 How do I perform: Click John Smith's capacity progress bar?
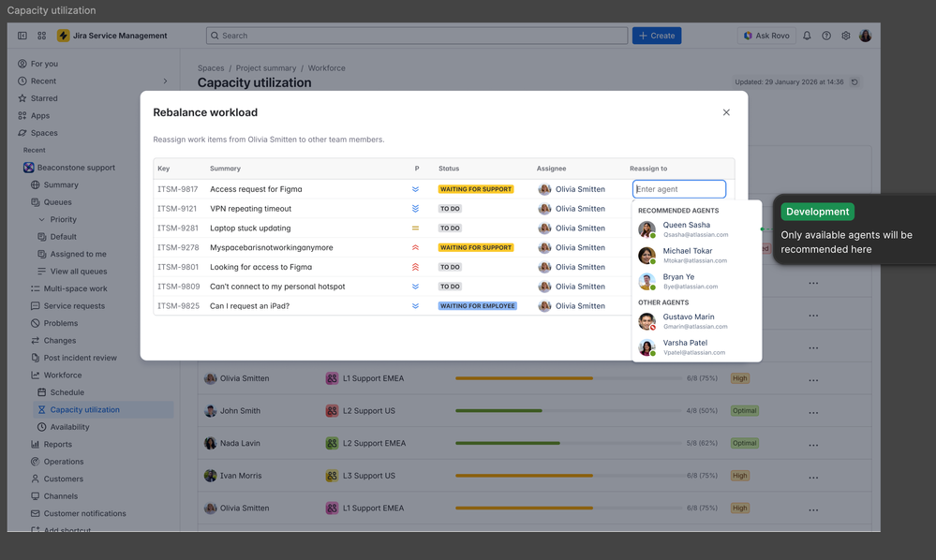coord(568,411)
